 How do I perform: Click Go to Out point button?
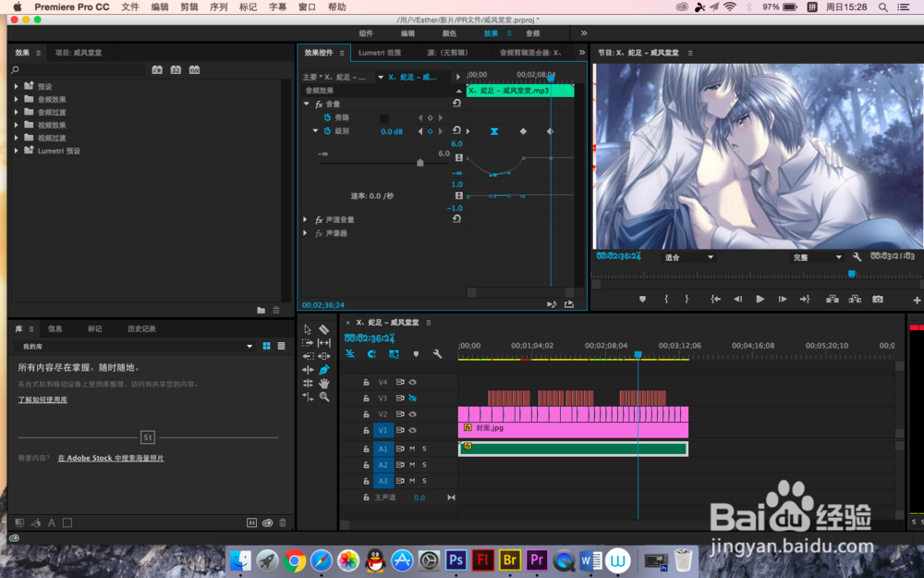coord(805,299)
